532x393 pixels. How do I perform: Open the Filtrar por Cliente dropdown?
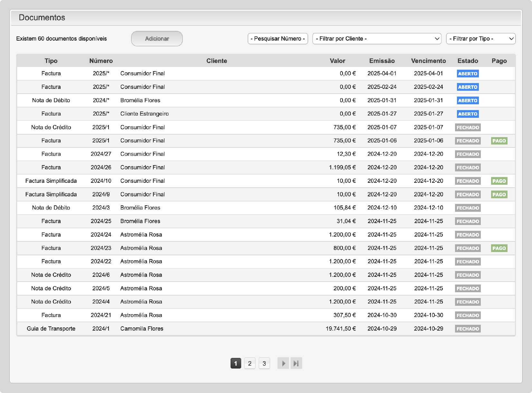pyautogui.click(x=377, y=39)
